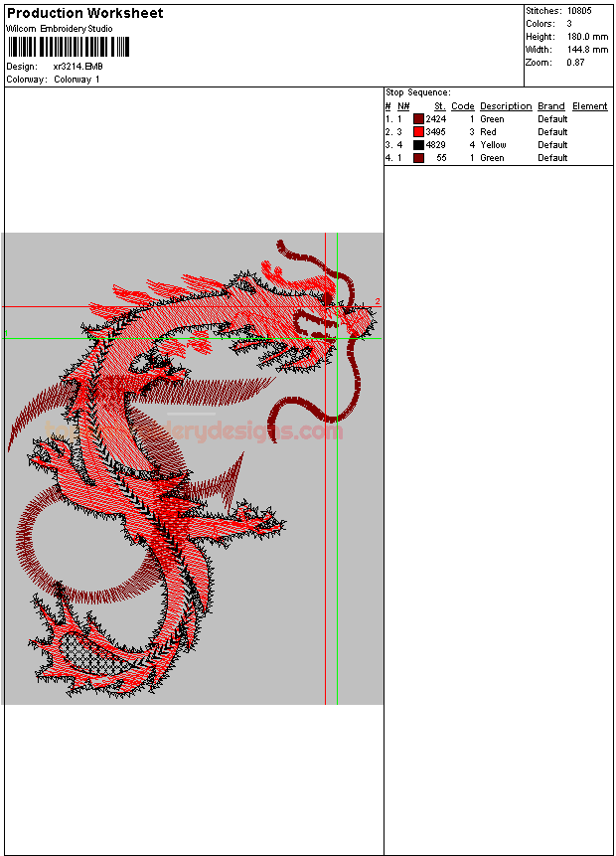The height and width of the screenshot is (856, 616).
Task: Click the Wilcom Embroidery Studio text
Action: click(x=60, y=29)
